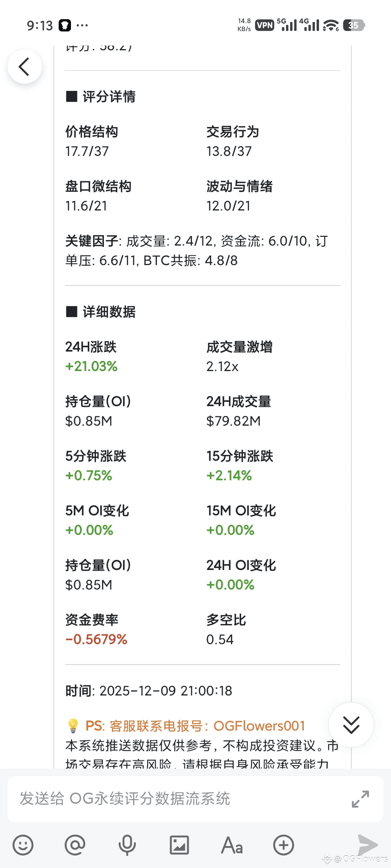Tap the VPN status indicator

point(264,25)
